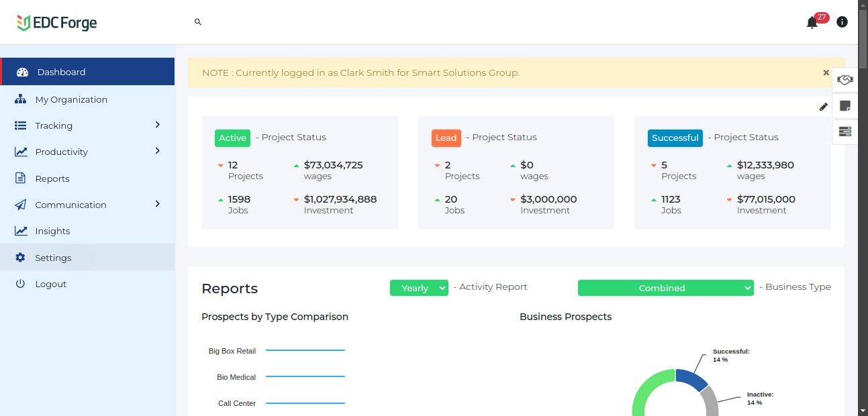Click the $1,027,934,888 Investment value

point(340,199)
